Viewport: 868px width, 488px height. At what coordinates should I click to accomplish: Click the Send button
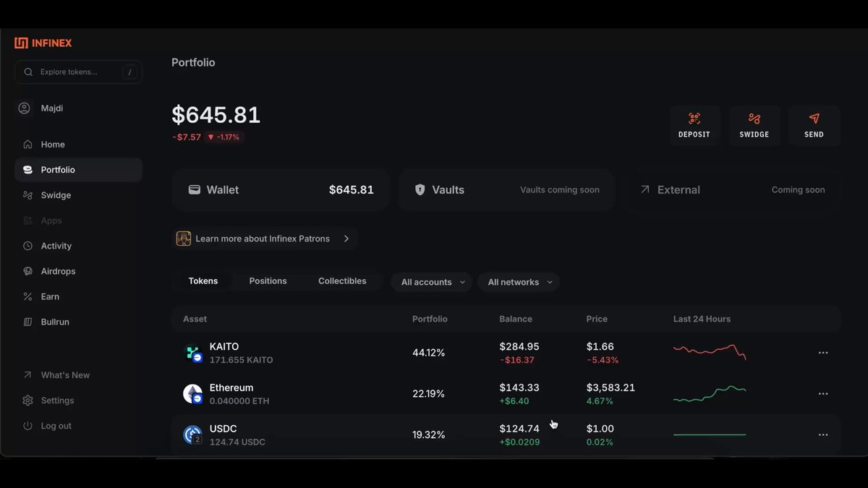(x=814, y=126)
